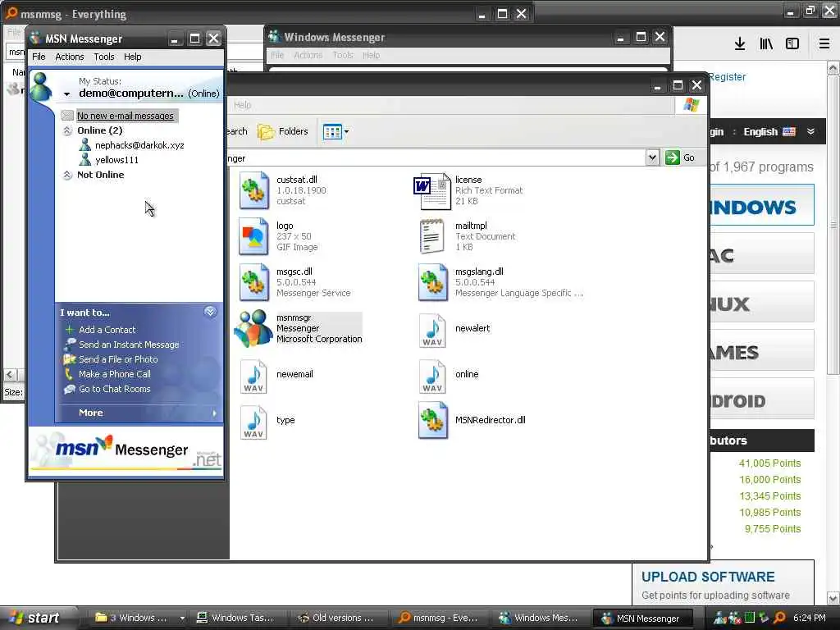Click the UPLOAD SOFTWARE heading link
This screenshot has height=630, width=840.
point(708,577)
